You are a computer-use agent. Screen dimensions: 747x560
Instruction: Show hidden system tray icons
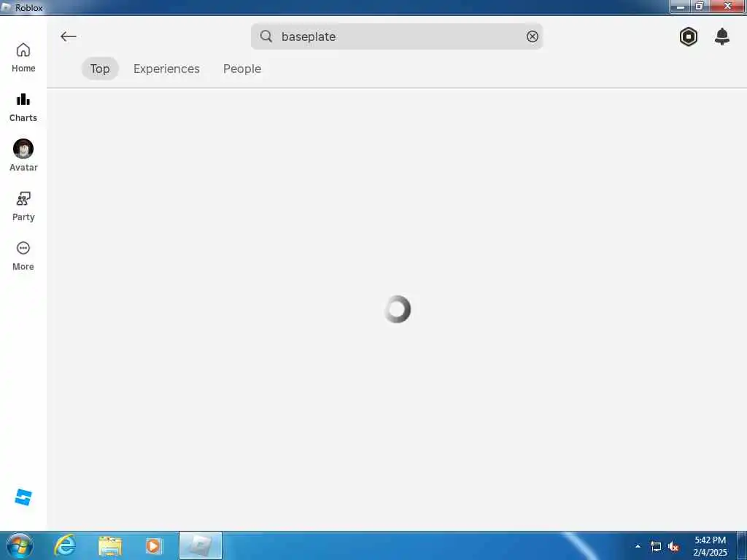pyautogui.click(x=638, y=546)
